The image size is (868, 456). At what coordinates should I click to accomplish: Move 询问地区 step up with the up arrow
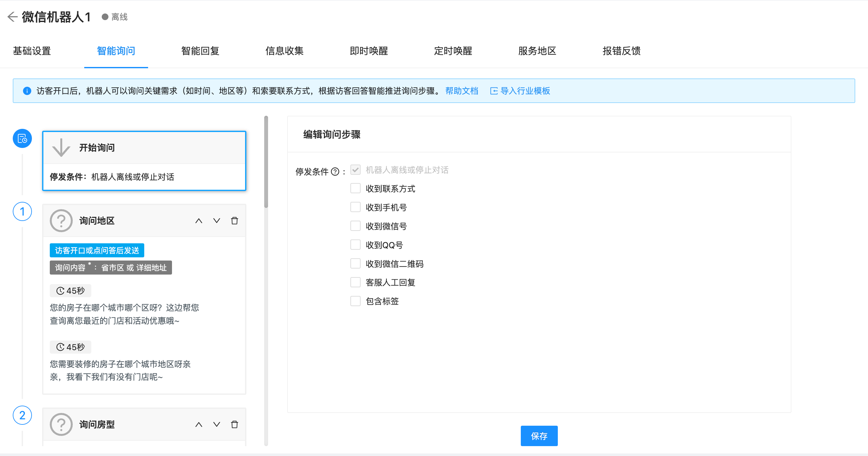point(199,221)
